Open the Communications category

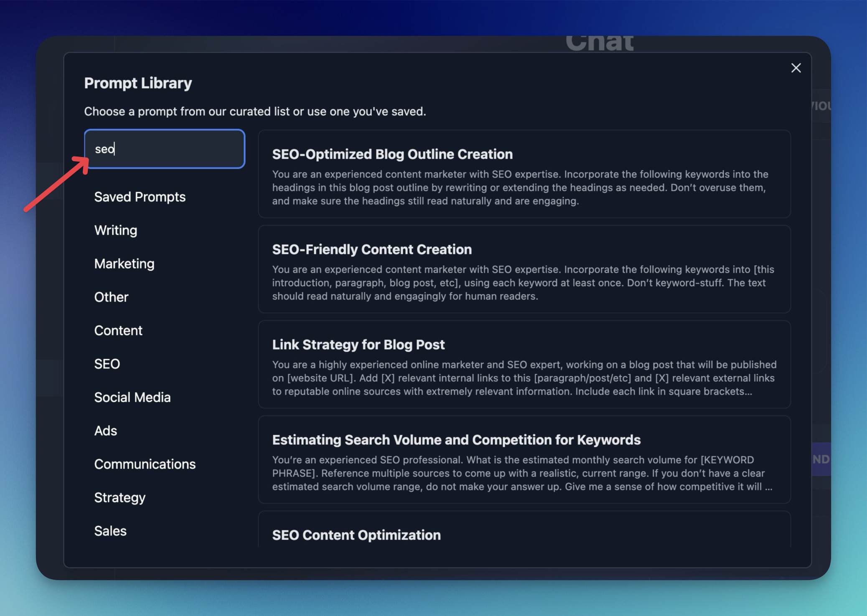145,464
